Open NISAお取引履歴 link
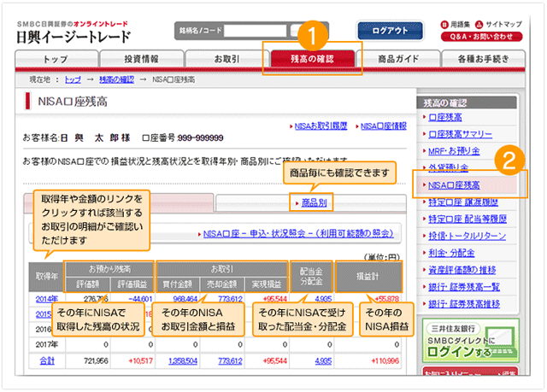 click(x=320, y=126)
